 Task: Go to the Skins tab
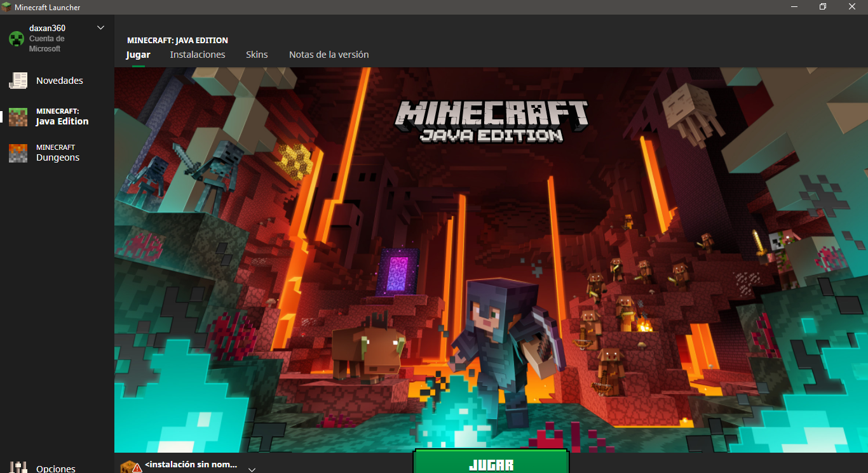[257, 55]
